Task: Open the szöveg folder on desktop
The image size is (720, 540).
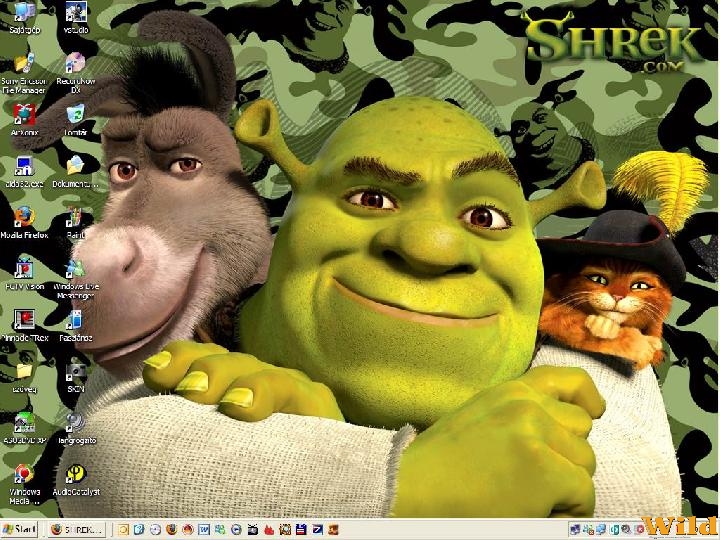Action: [24, 377]
